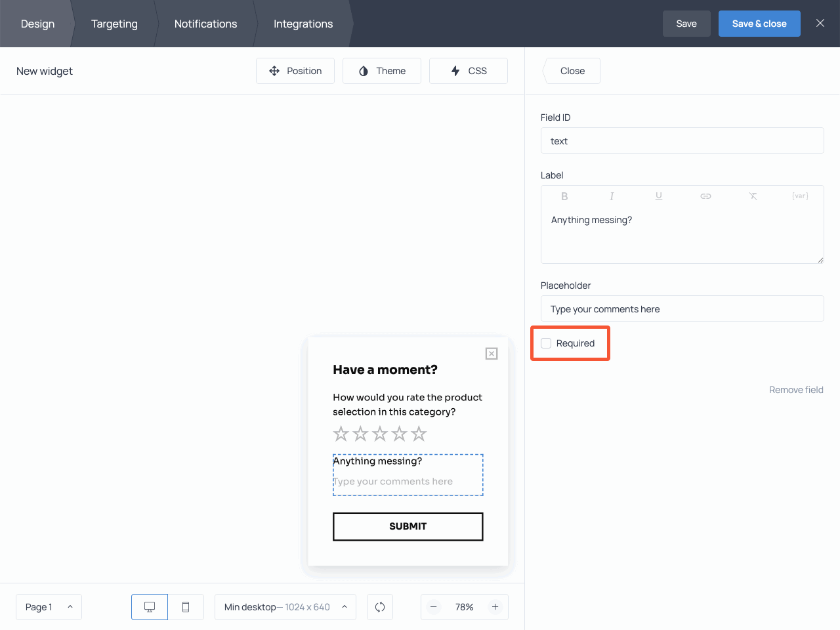The image size is (840, 630).
Task: Click the refresh preview icon
Action: (380, 607)
